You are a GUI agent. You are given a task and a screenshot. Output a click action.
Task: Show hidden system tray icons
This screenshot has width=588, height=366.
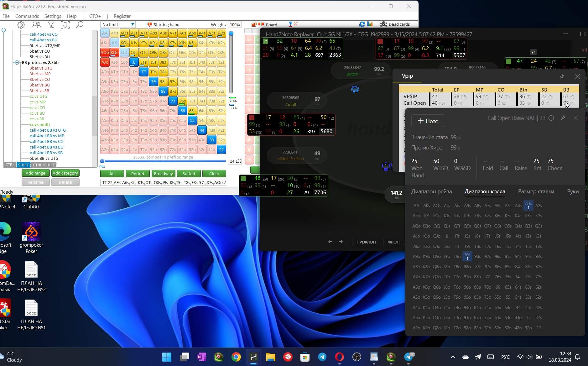(453, 357)
